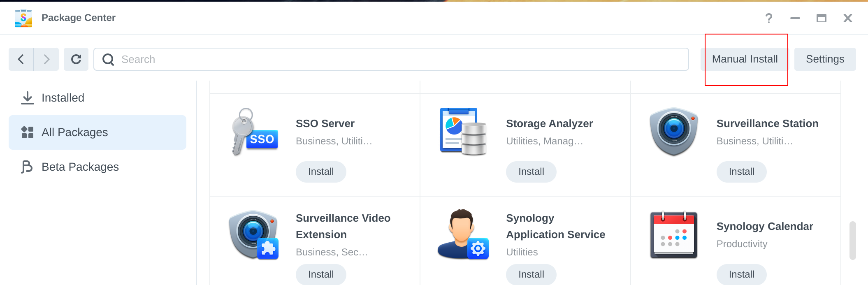Open the SSO Server key icon

(x=255, y=132)
